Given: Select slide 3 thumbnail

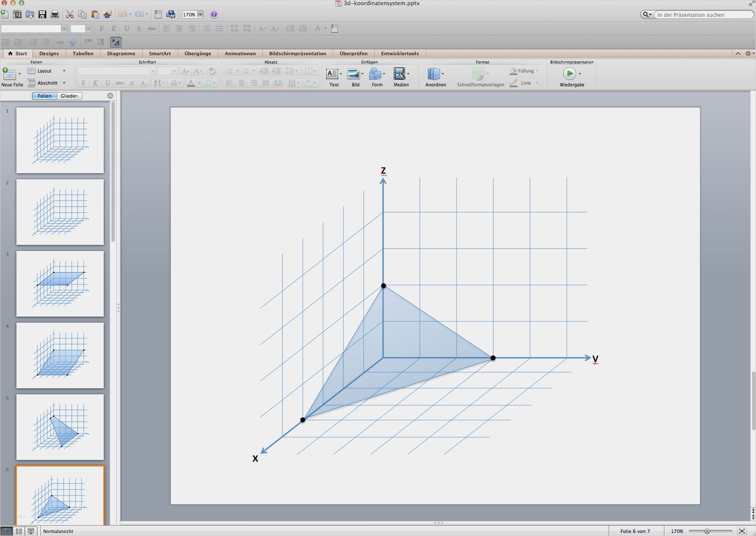Looking at the screenshot, I should tap(60, 284).
